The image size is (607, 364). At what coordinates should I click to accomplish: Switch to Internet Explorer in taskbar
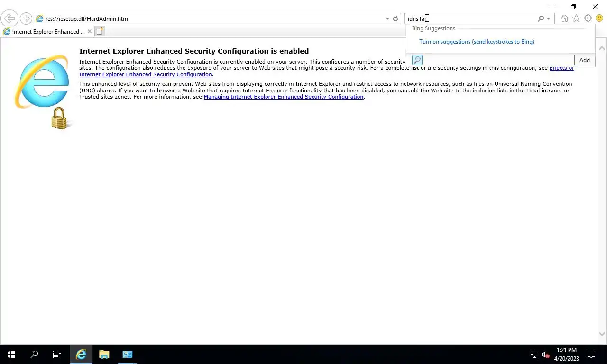[81, 355]
